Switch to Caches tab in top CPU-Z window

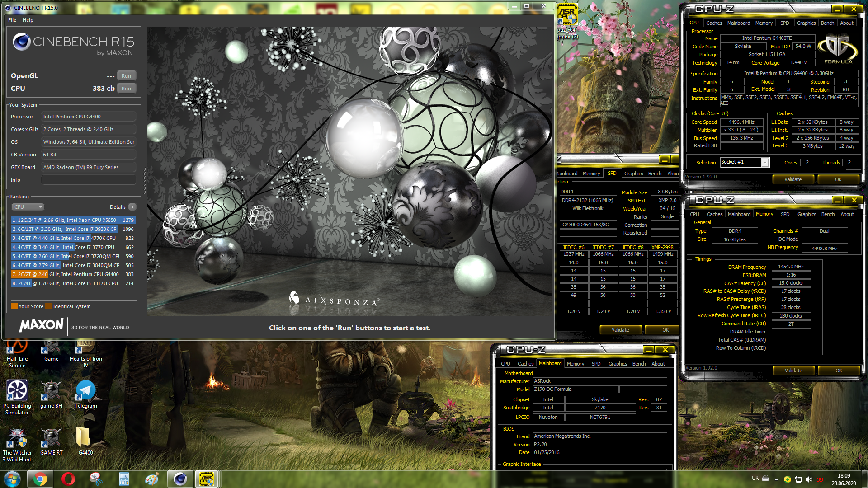(714, 23)
